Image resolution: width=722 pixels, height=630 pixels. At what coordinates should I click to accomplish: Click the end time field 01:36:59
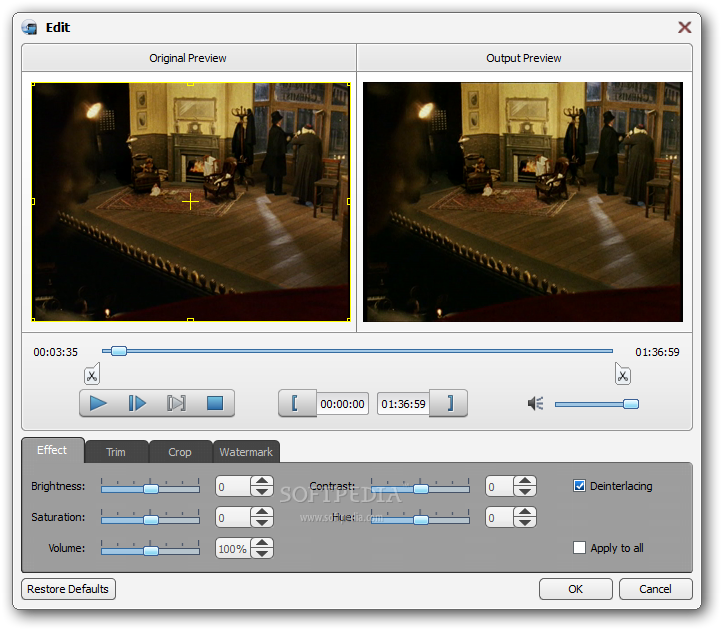pos(403,404)
